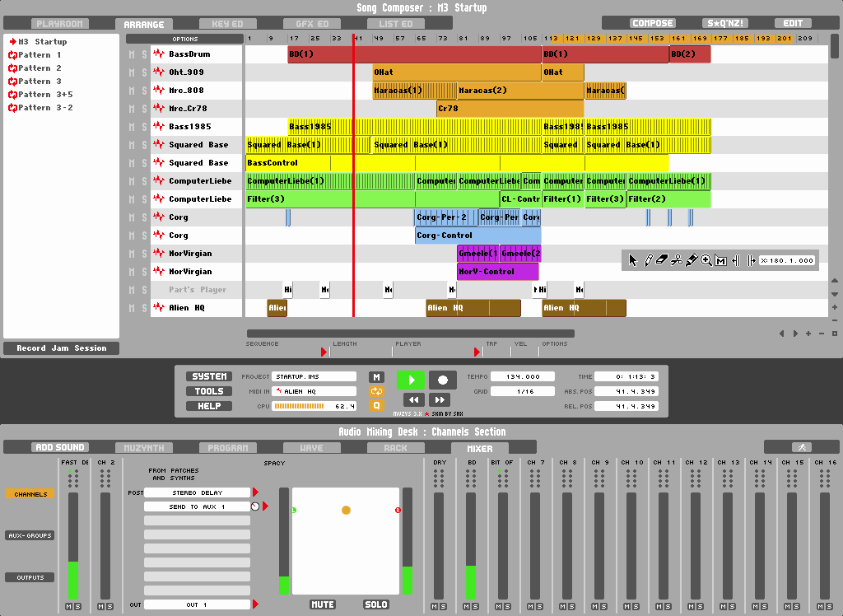This screenshot has width=843, height=616.
Task: Switch to the PLAYROOM tab
Action: [x=59, y=24]
